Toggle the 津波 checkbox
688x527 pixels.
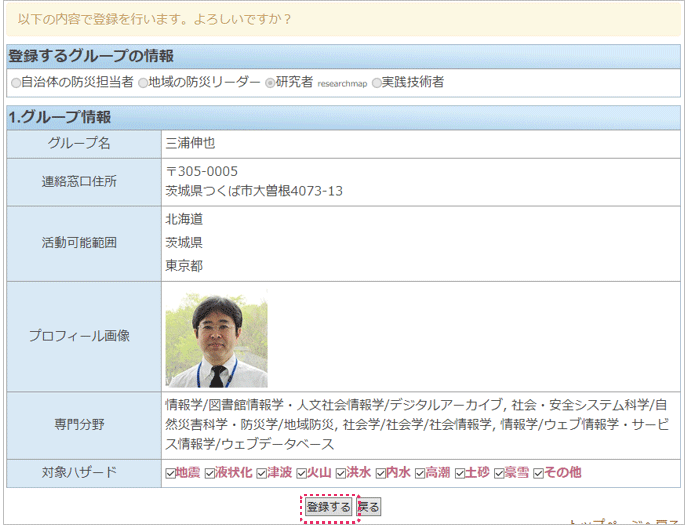pyautogui.click(x=262, y=473)
